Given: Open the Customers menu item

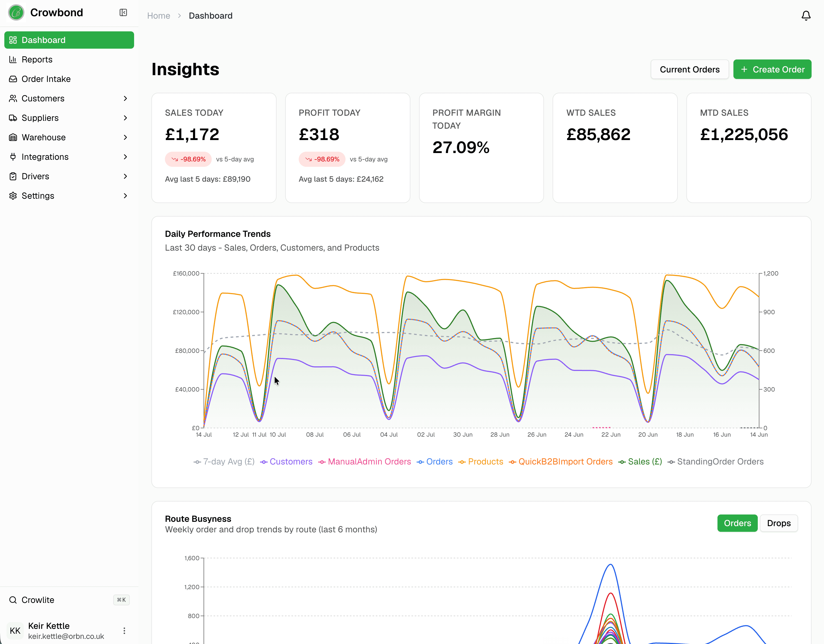Looking at the screenshot, I should coord(69,98).
